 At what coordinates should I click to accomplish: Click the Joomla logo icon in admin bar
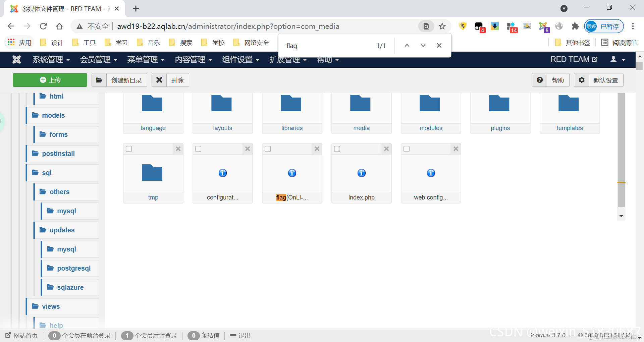tap(16, 60)
